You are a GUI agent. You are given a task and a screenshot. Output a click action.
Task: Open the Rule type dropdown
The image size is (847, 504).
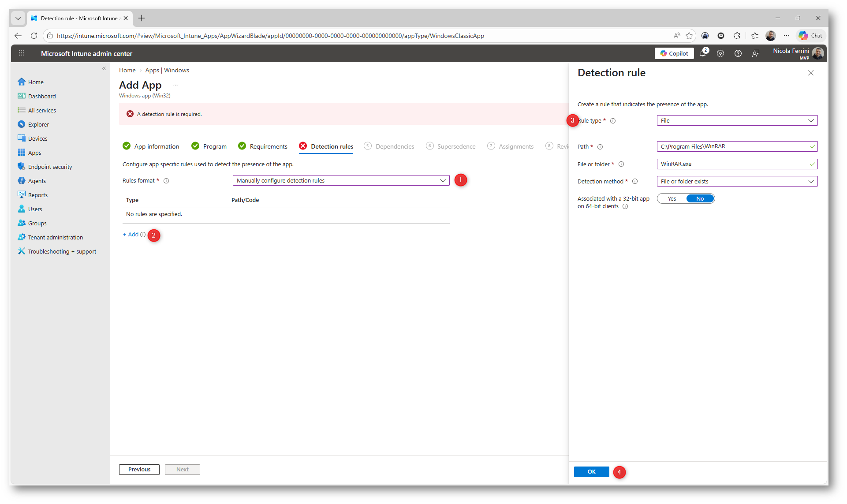737,121
